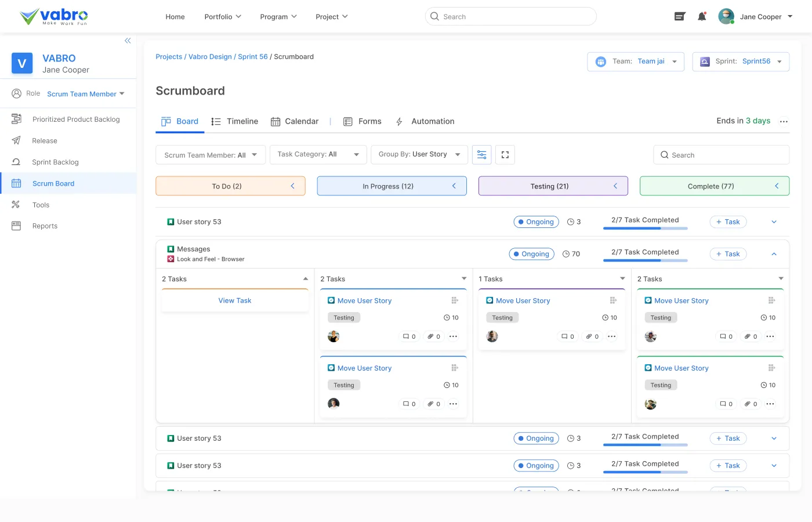Click the filter settings icon
This screenshot has height=522, width=812.
[481, 155]
